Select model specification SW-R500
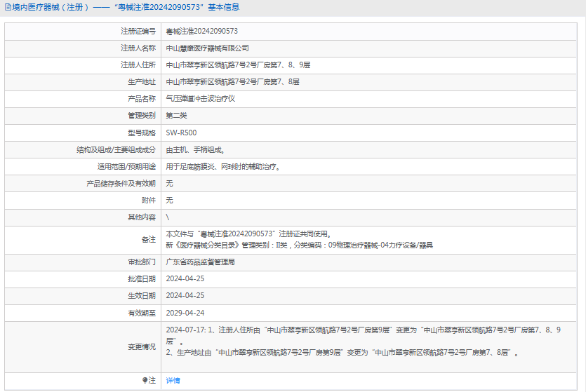This screenshot has height=392, width=586. (181, 133)
